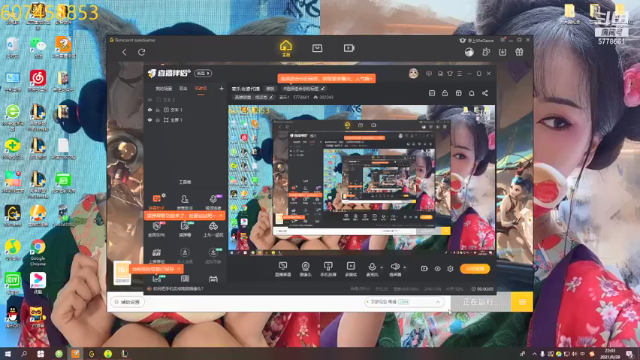Select the 全屏 1 source row

point(186,120)
